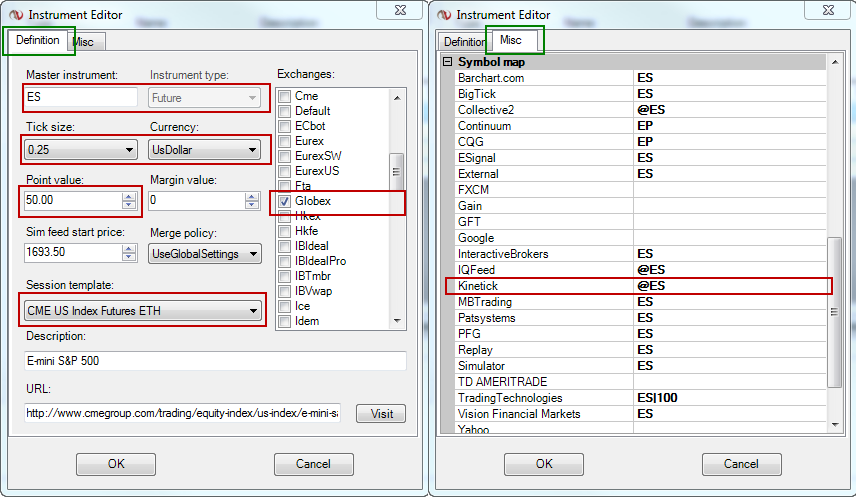Click the Symbol map scroll up arrow

[835, 63]
